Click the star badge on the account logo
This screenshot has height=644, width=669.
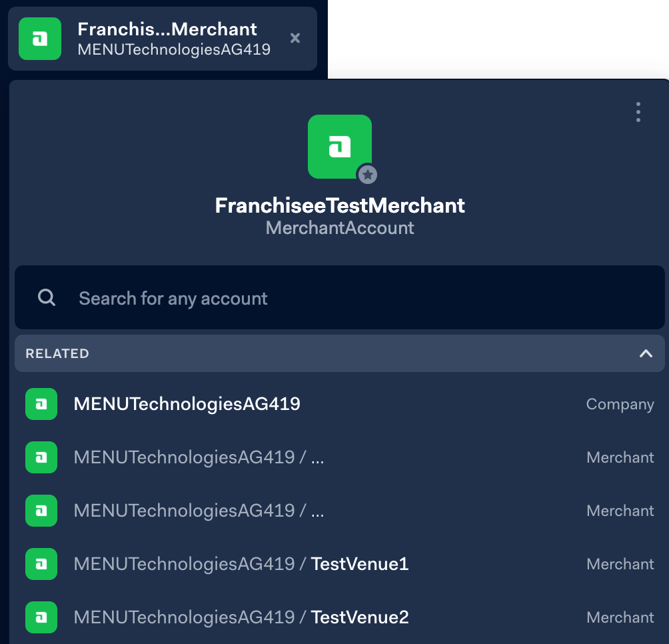(366, 175)
